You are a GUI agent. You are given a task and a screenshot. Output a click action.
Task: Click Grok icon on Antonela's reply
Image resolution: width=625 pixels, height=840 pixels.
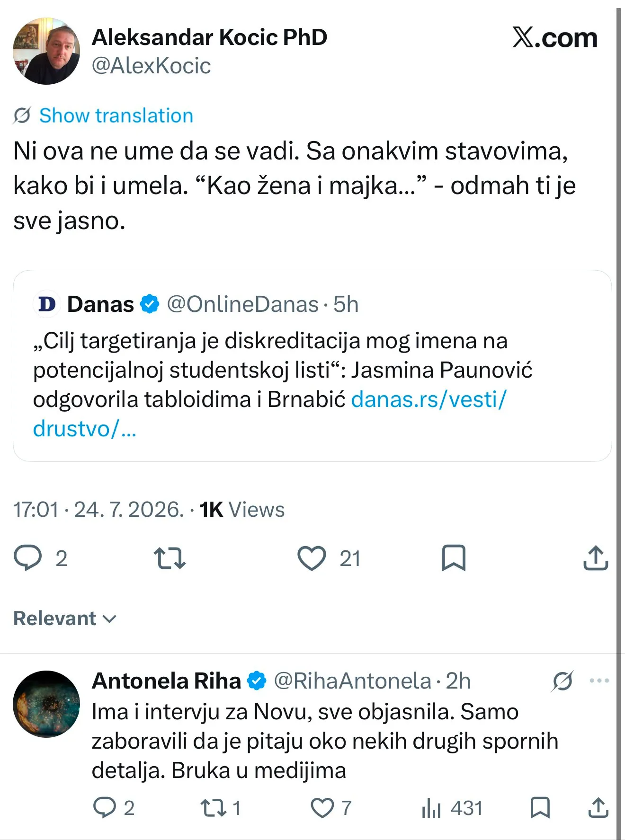point(562,681)
